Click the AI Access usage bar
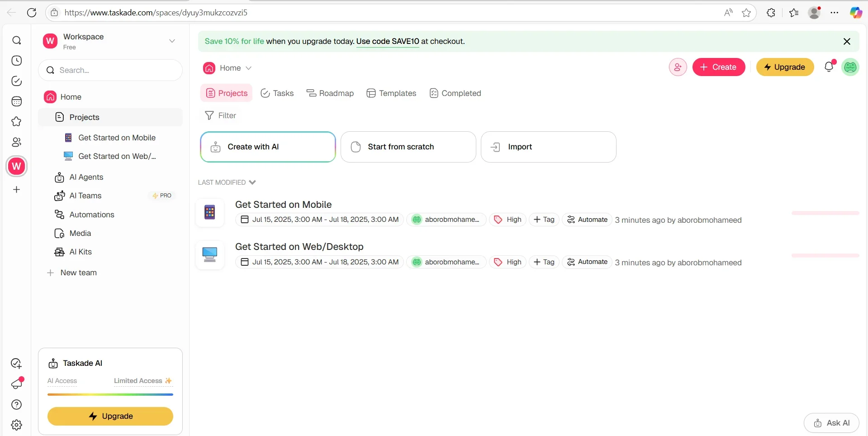 click(110, 394)
